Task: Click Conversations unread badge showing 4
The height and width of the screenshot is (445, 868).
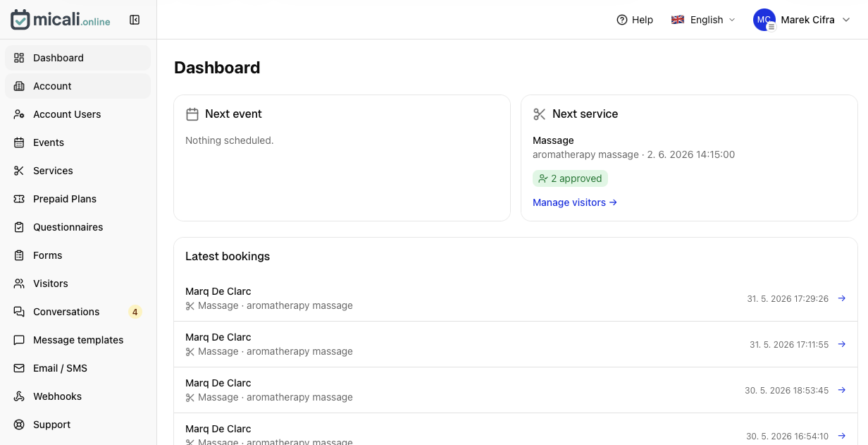Action: point(135,312)
